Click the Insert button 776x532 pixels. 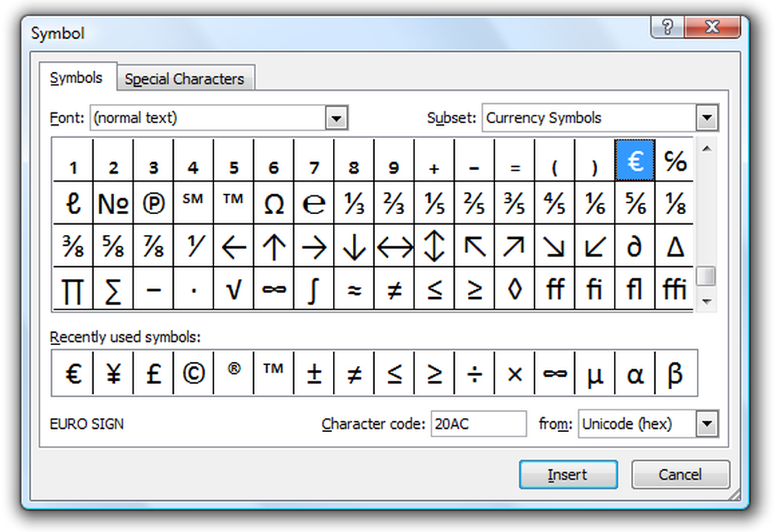568,475
